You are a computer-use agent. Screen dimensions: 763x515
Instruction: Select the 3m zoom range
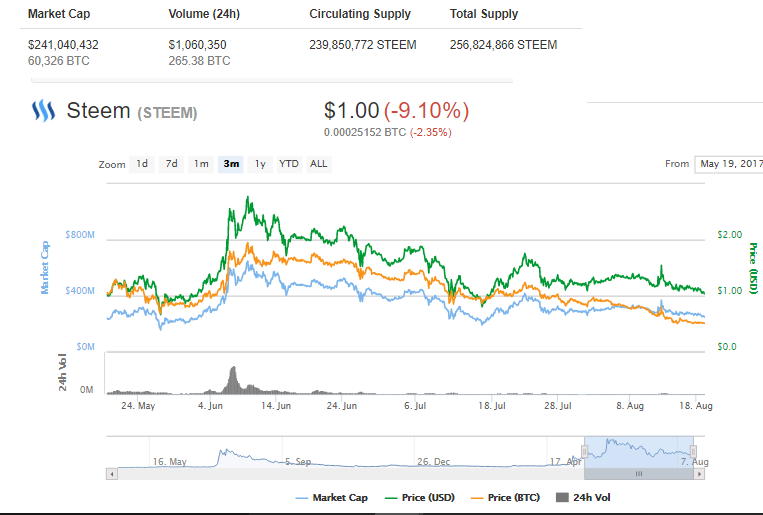(231, 164)
